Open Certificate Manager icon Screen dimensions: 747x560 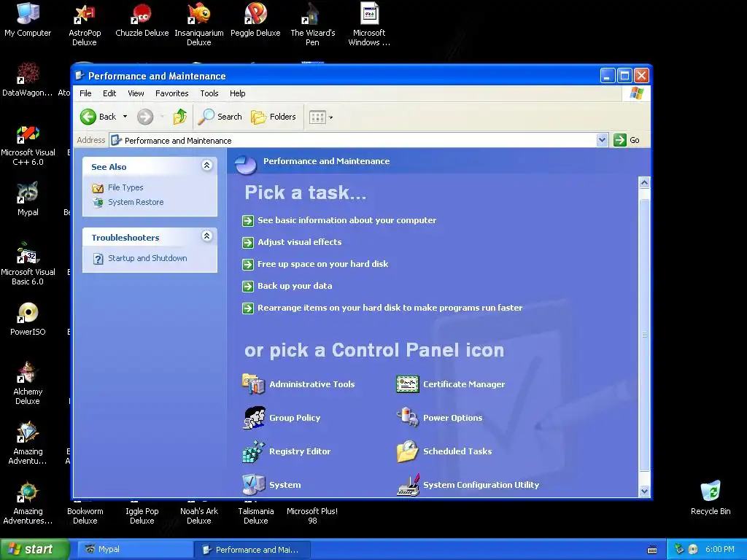coord(407,384)
